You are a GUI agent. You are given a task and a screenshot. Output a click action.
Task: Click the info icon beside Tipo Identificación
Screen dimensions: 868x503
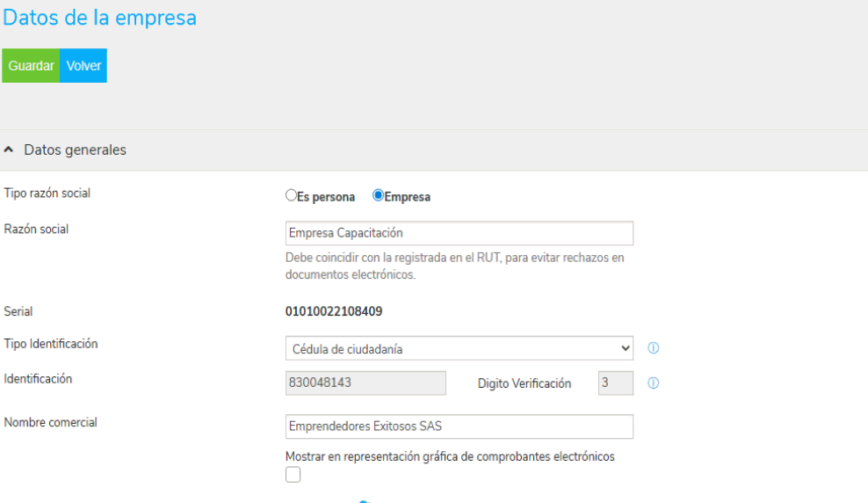point(654,348)
